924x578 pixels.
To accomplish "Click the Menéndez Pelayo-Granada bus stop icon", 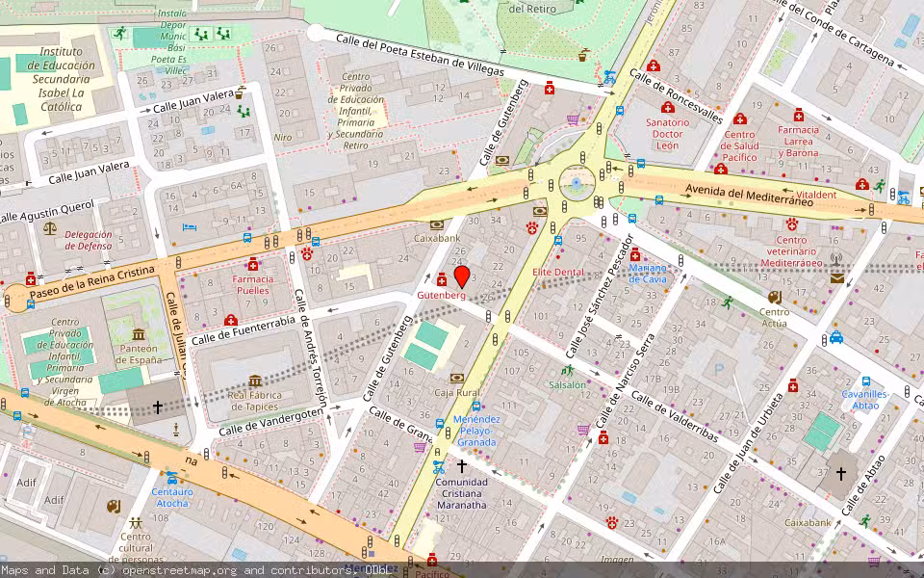I will pos(476,407).
